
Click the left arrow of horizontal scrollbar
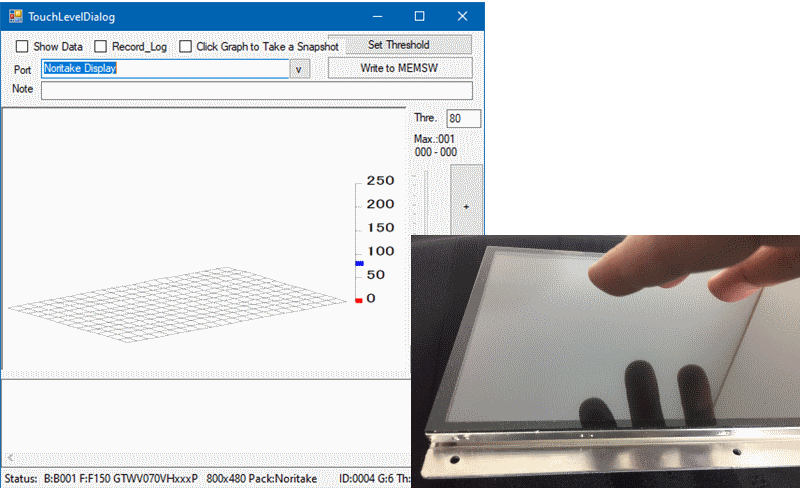tap(10, 457)
